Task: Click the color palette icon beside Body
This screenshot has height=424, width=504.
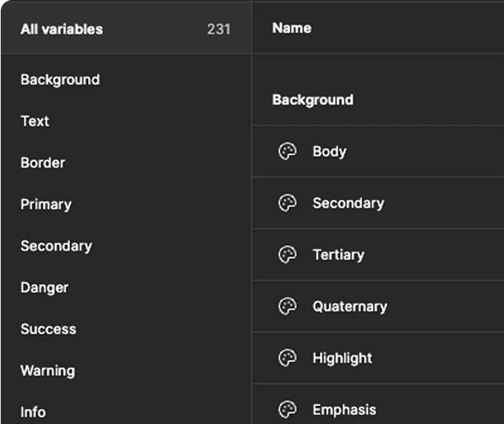Action: pyautogui.click(x=287, y=152)
